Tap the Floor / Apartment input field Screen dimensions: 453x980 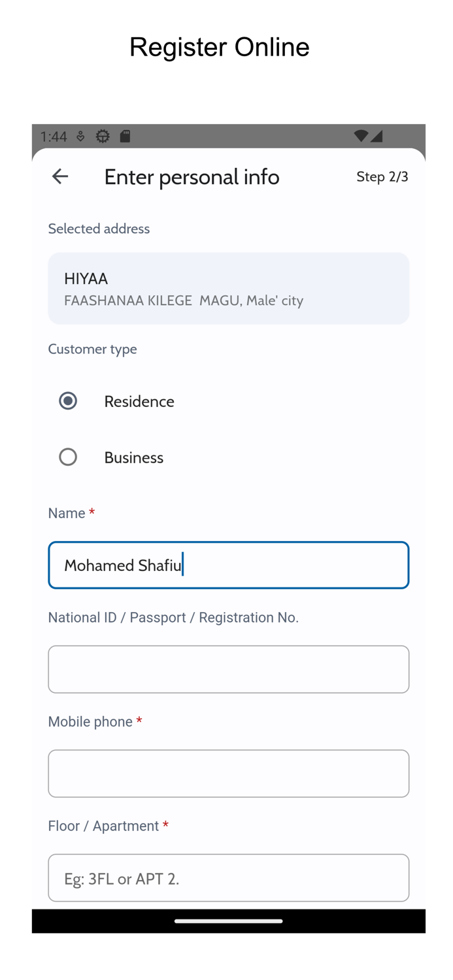228,877
